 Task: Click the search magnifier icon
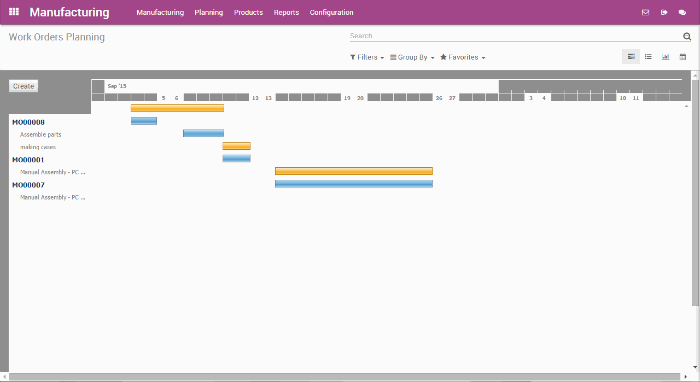(687, 36)
